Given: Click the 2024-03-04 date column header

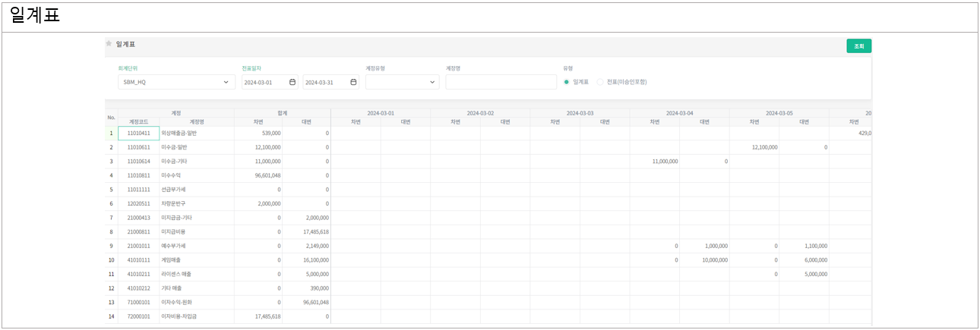Looking at the screenshot, I should (678, 113).
